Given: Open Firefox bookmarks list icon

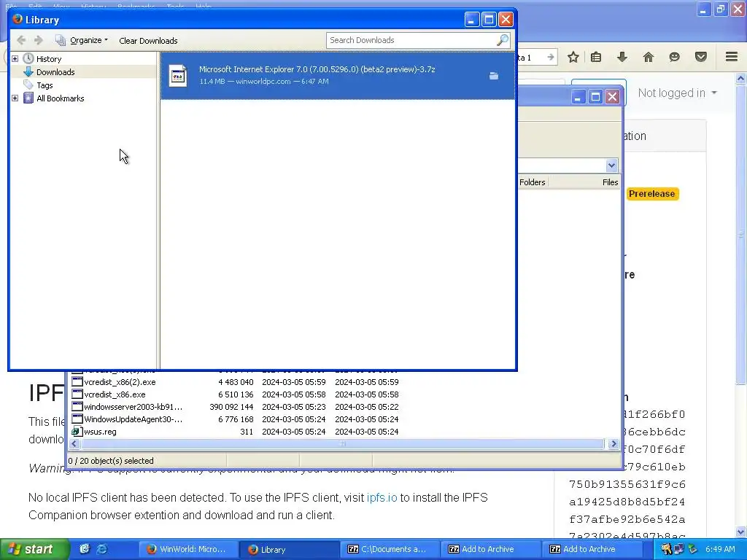Looking at the screenshot, I should click(x=596, y=57).
